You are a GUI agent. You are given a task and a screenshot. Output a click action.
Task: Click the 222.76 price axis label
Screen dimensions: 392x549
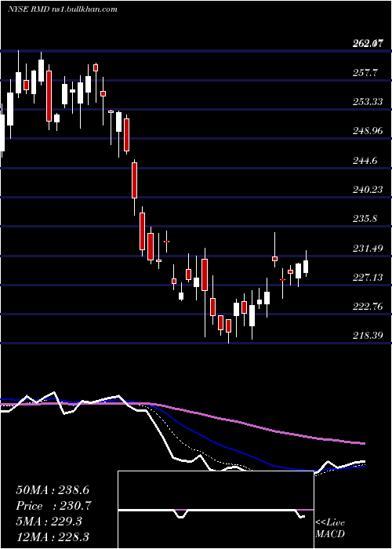(367, 307)
